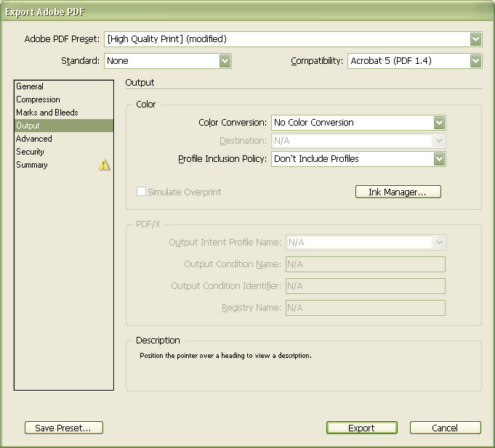The width and height of the screenshot is (495, 448).
Task: Open the Profile Inclusion Policy dropdown arrow
Action: tap(439, 159)
